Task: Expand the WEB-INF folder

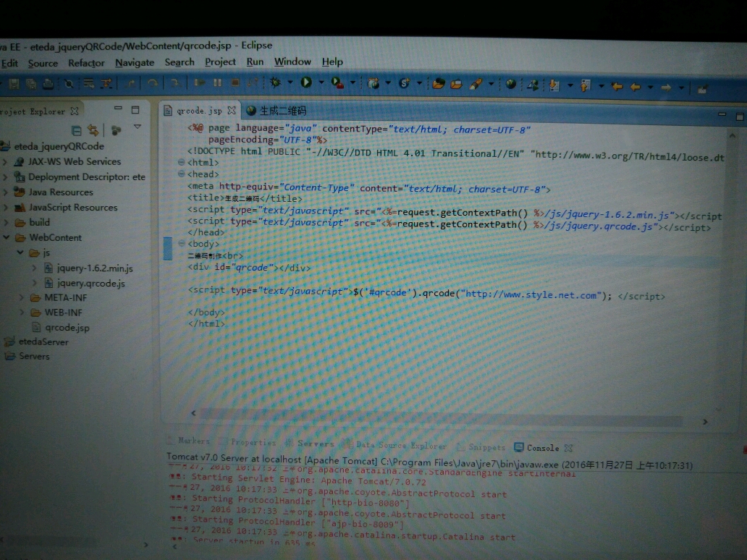Action: click(22, 313)
